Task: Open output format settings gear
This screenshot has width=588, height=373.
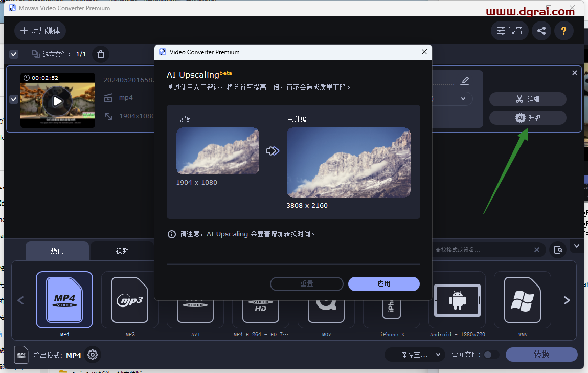Action: click(93, 355)
